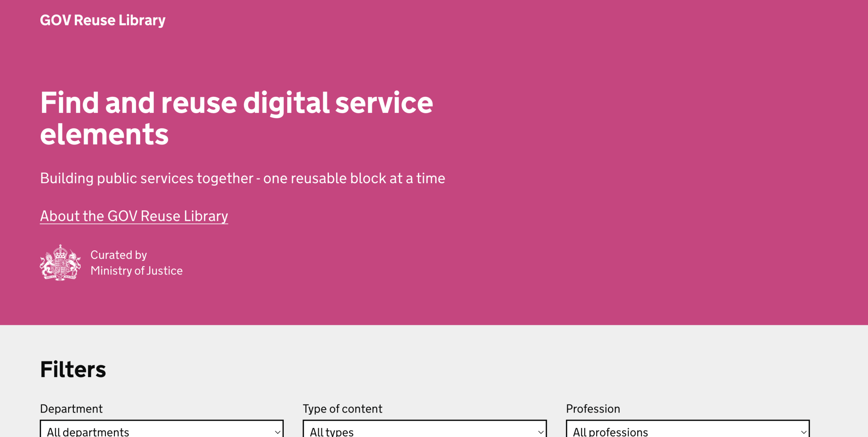The height and width of the screenshot is (437, 868).
Task: Click the 'Curated by' text
Action: [x=119, y=255]
